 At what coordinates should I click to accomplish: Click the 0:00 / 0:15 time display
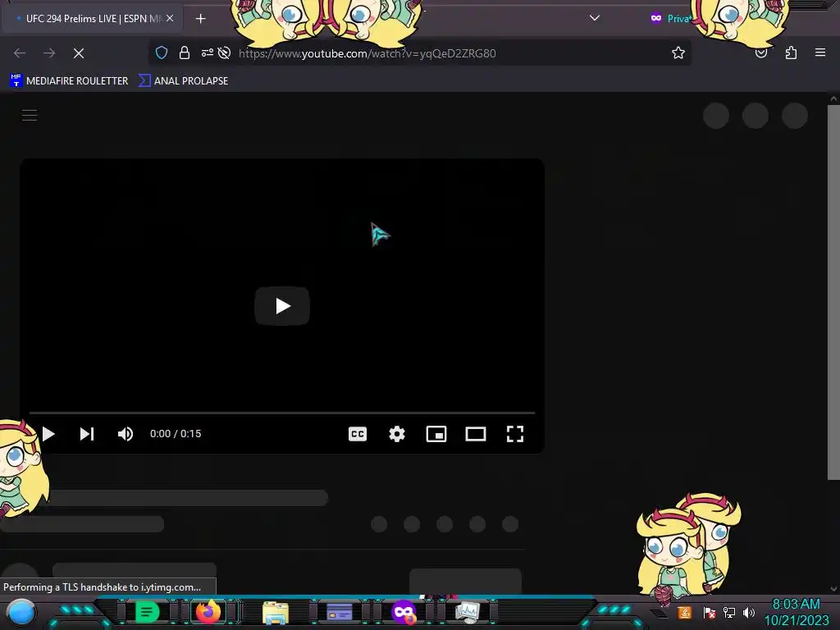176,434
